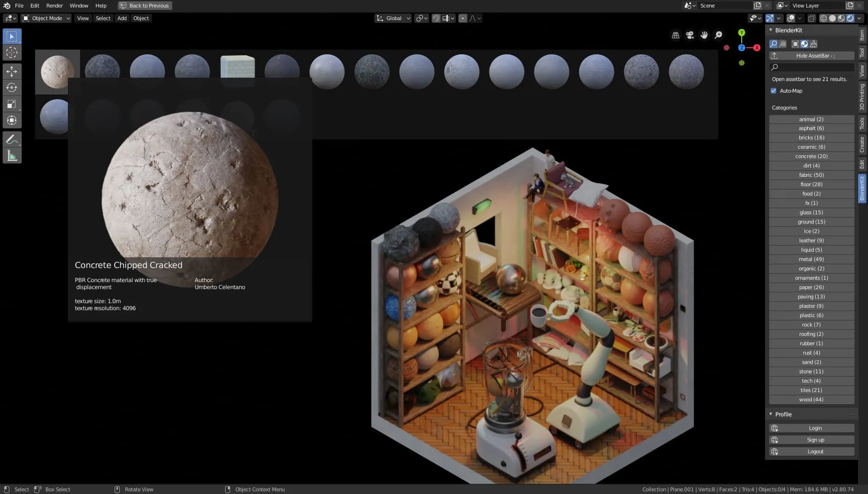Open the Object Mode dropdown
Viewport: 868px width, 494px height.
click(x=45, y=18)
